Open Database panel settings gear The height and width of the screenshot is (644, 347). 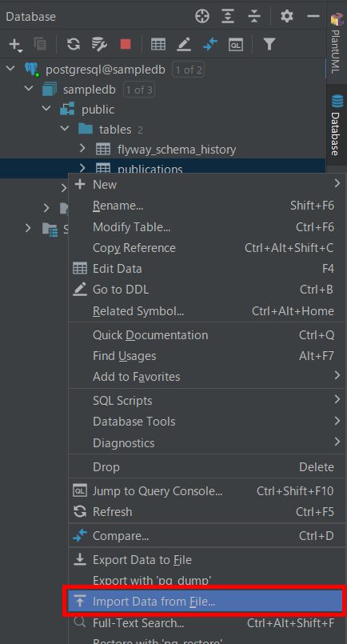coord(286,17)
